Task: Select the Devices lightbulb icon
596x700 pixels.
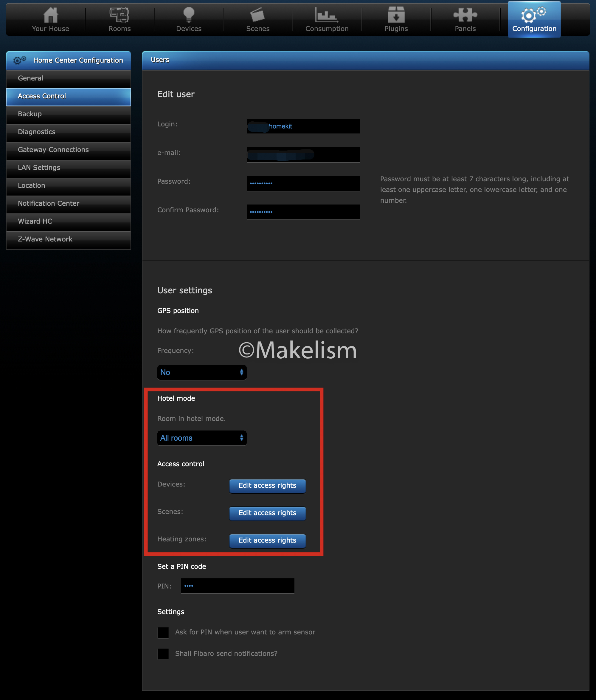Action: (188, 15)
